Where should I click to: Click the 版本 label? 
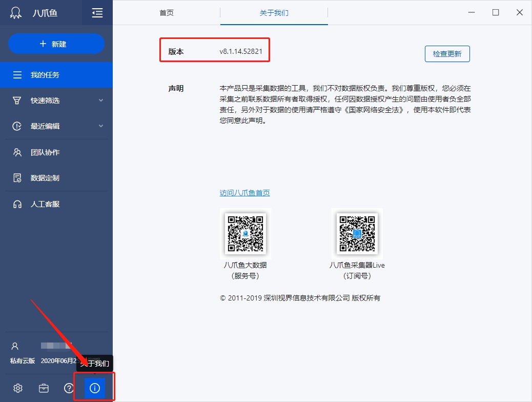(x=176, y=52)
